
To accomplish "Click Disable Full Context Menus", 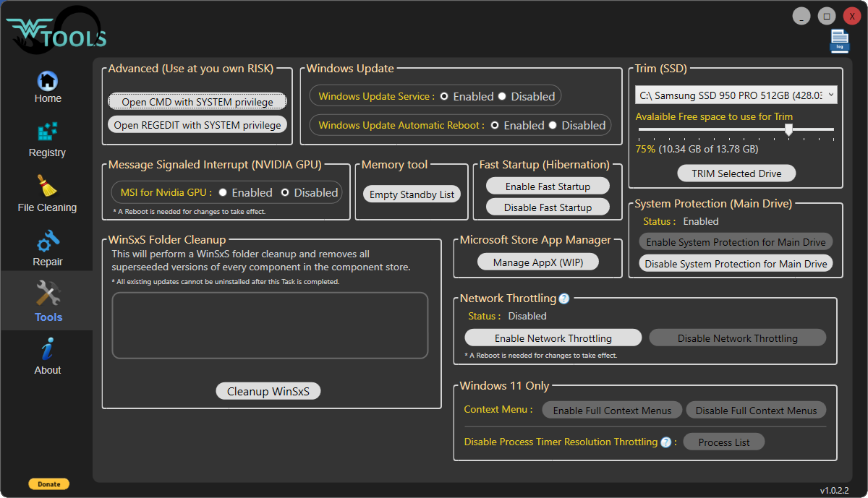I will click(756, 410).
